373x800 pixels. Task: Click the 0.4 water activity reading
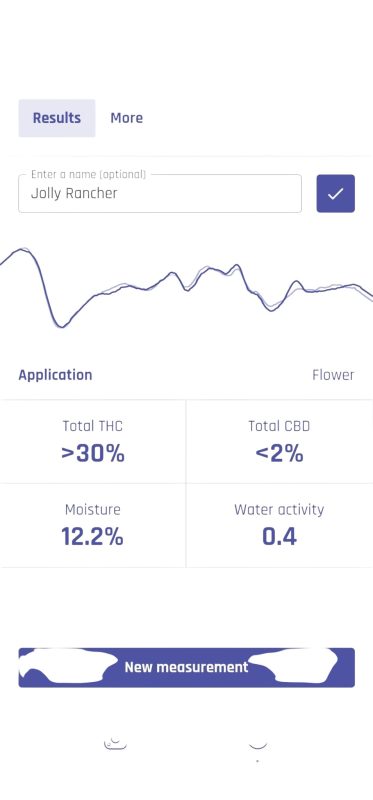[279, 537]
